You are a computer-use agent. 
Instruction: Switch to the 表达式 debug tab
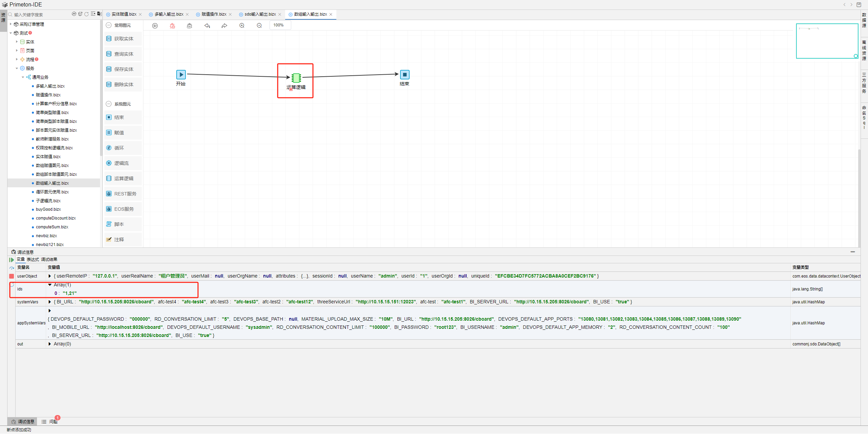pyautogui.click(x=33, y=260)
